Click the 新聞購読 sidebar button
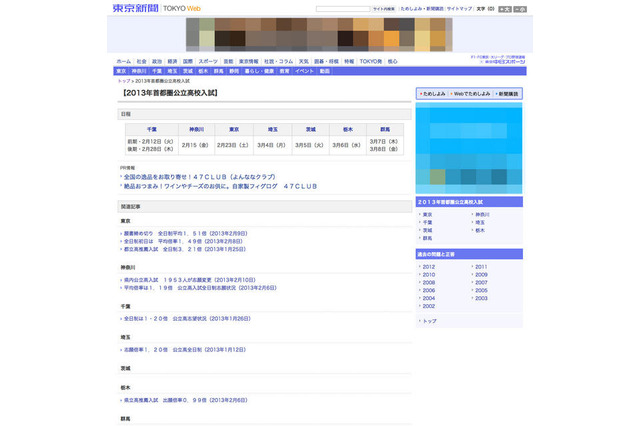The image size is (640, 426). tap(507, 94)
